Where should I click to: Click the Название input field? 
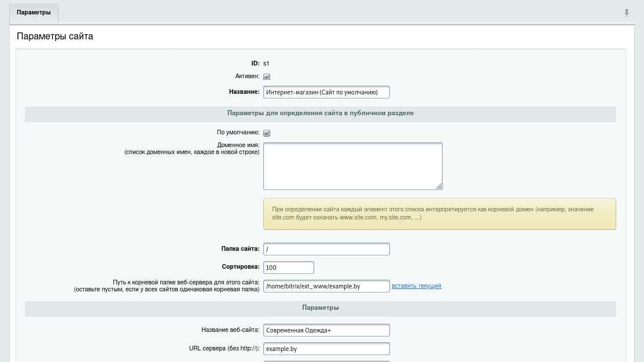[x=326, y=92]
